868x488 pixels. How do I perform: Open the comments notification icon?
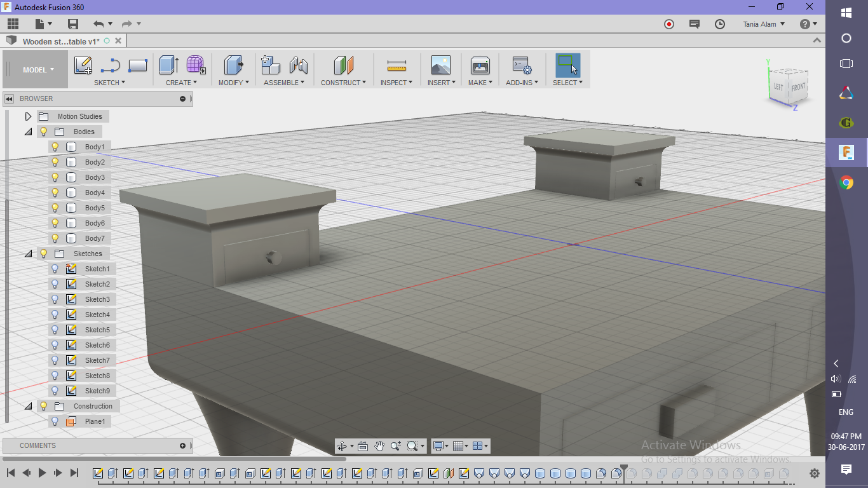point(695,24)
